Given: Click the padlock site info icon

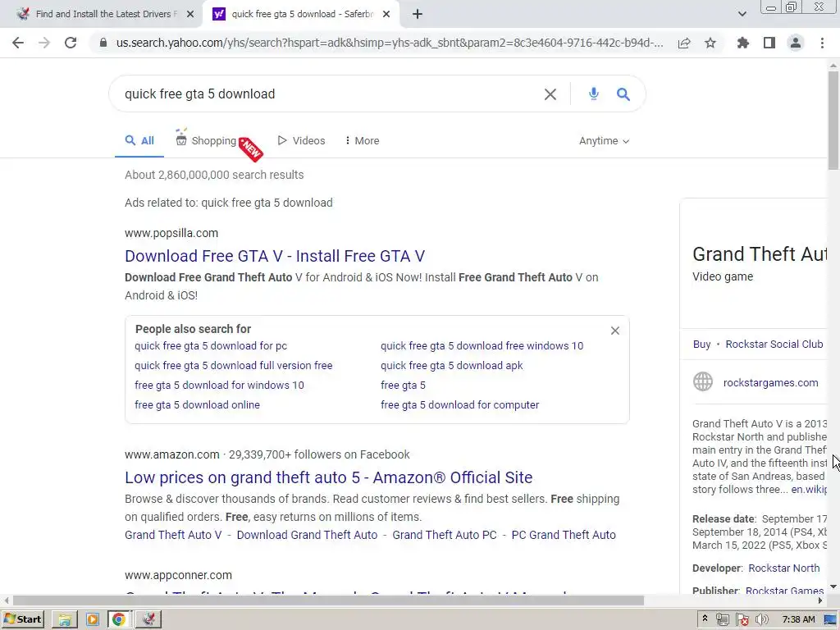Looking at the screenshot, I should click(x=103, y=43).
